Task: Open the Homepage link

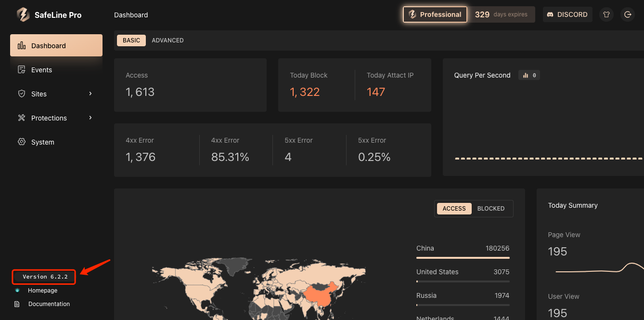Action: coord(42,291)
